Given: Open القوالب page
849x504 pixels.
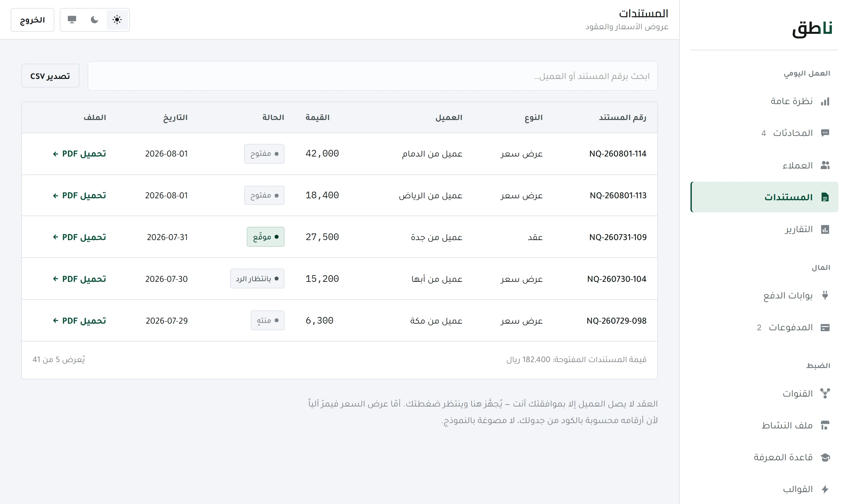Looking at the screenshot, I should 764,489.
